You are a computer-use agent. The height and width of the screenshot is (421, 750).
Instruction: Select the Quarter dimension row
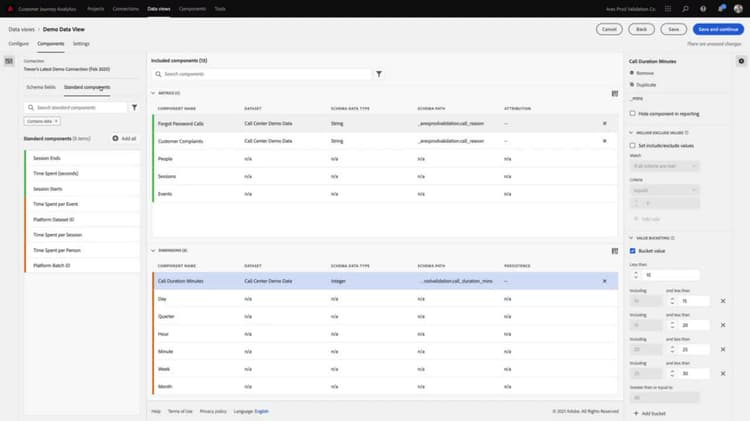point(385,316)
